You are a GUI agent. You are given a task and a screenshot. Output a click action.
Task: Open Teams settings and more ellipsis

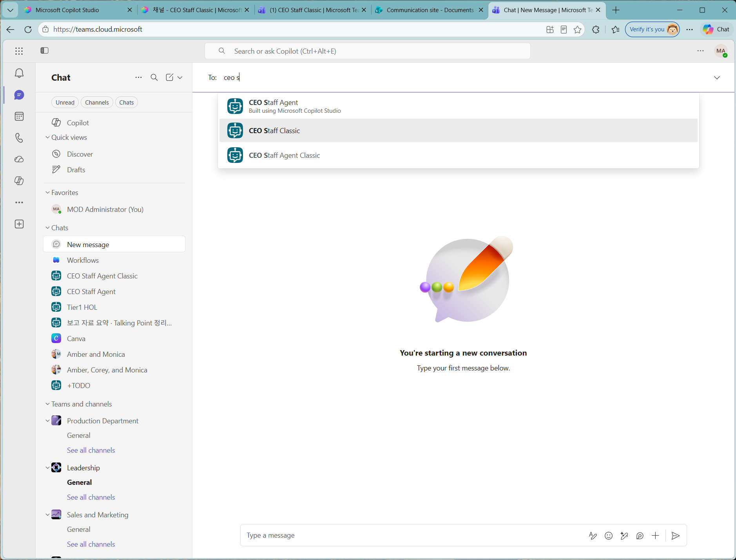701,51
